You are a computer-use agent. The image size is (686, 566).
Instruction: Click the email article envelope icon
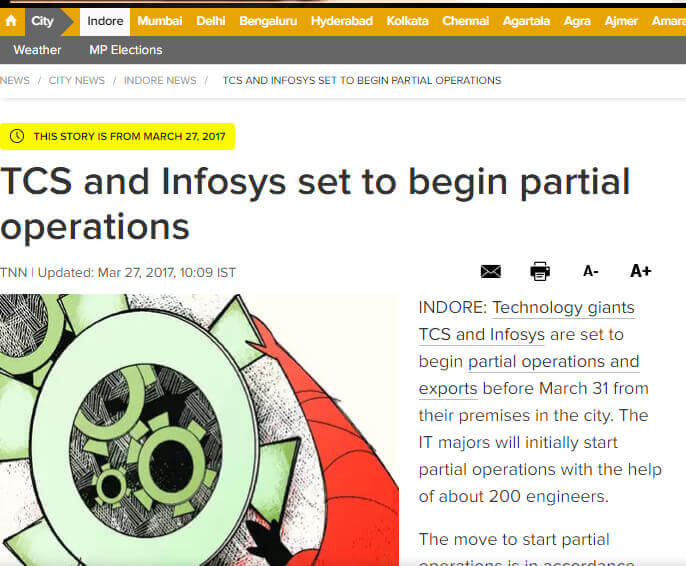(x=490, y=271)
